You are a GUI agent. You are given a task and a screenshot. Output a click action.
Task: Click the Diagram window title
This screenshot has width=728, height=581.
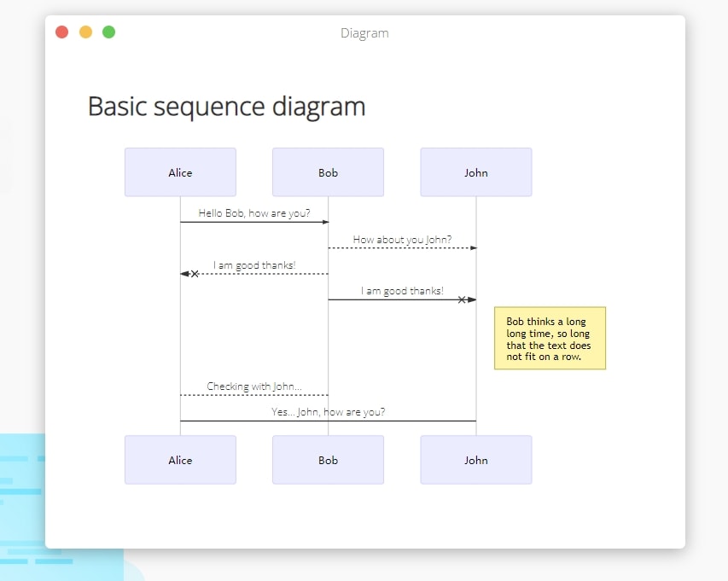(364, 33)
